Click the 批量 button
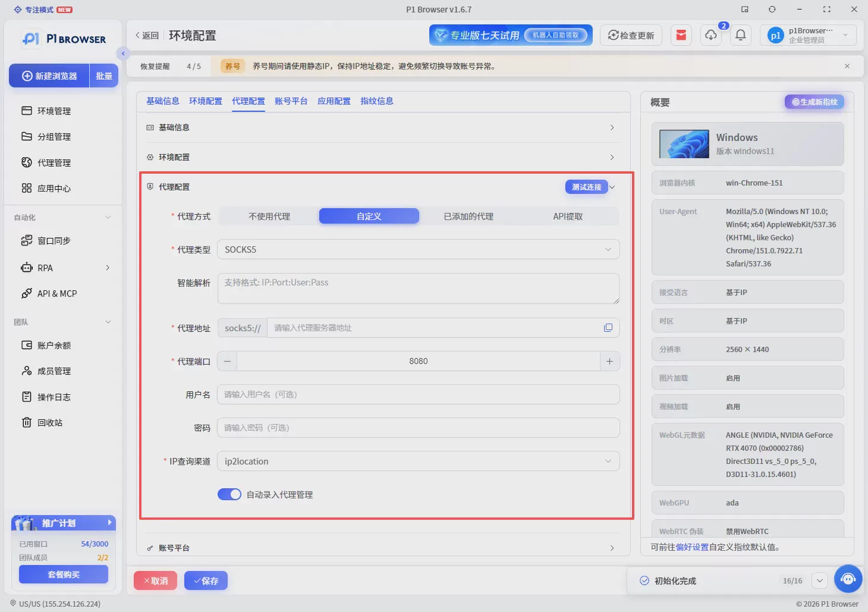This screenshot has height=612, width=868. click(104, 76)
